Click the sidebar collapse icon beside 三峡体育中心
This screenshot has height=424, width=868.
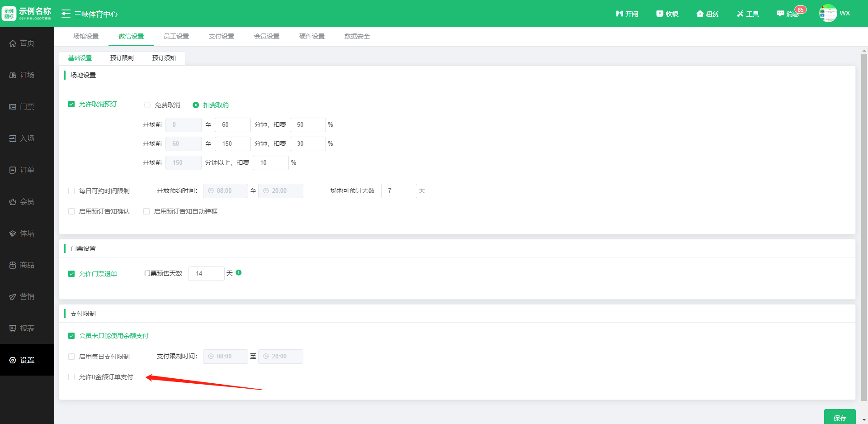click(x=66, y=14)
